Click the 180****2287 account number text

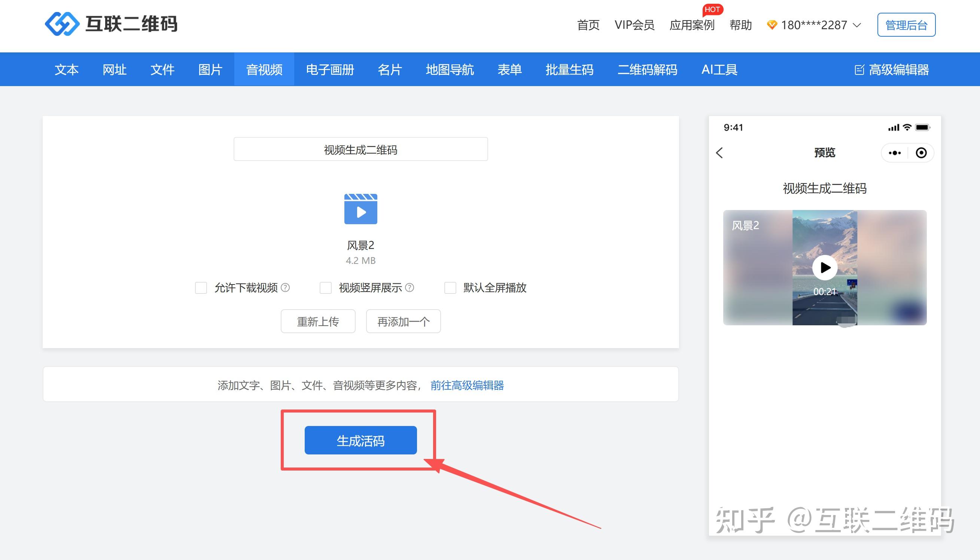(x=814, y=25)
